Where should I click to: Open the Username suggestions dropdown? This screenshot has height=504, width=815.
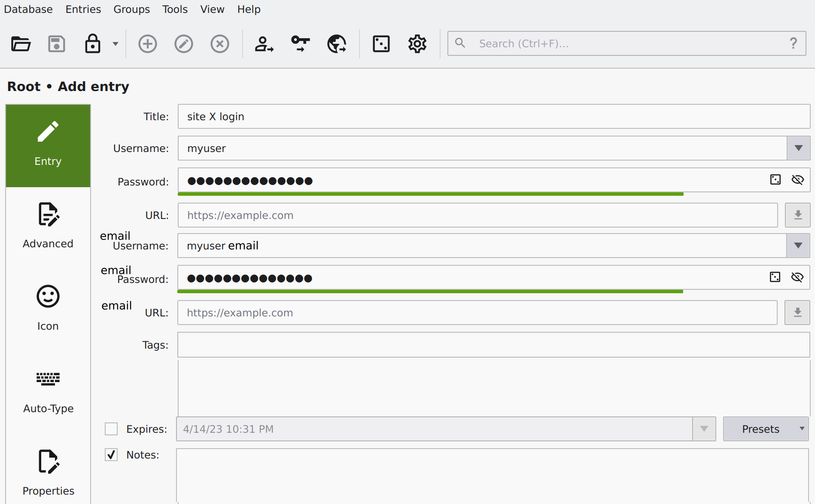(x=798, y=148)
